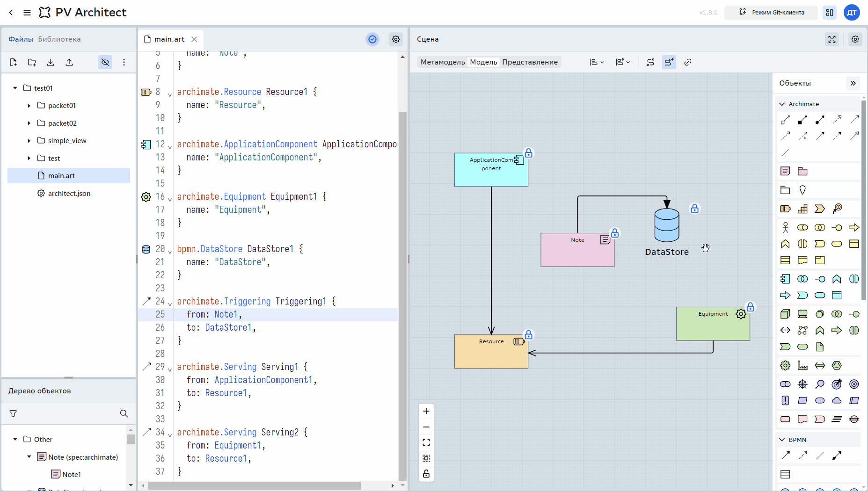Image resolution: width=868 pixels, height=492 pixels.
Task: Toggle the lock on the Equipment node
Action: (x=751, y=307)
